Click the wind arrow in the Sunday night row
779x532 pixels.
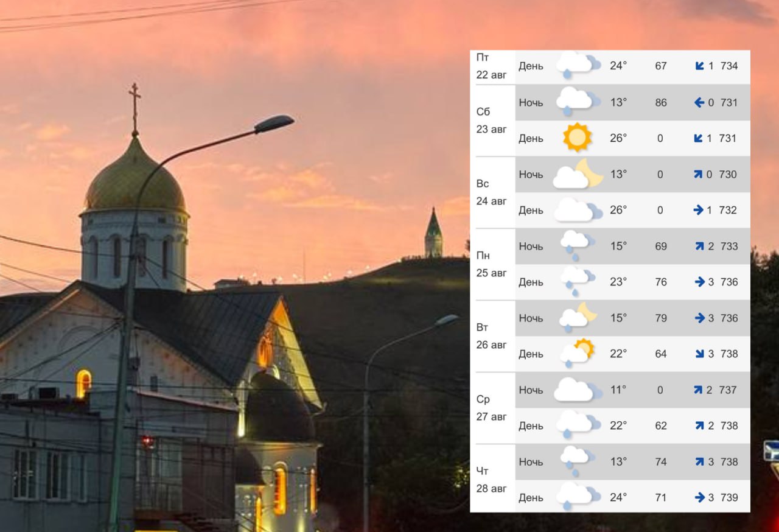point(698,174)
